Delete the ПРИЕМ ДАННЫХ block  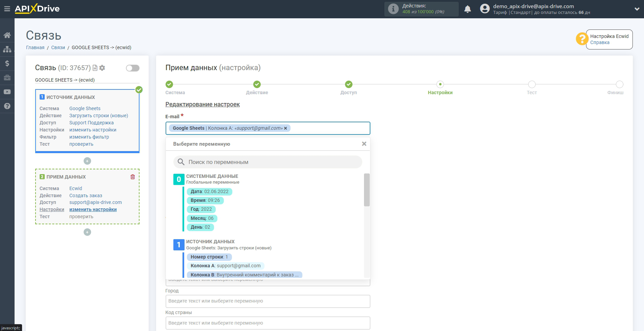click(x=133, y=177)
